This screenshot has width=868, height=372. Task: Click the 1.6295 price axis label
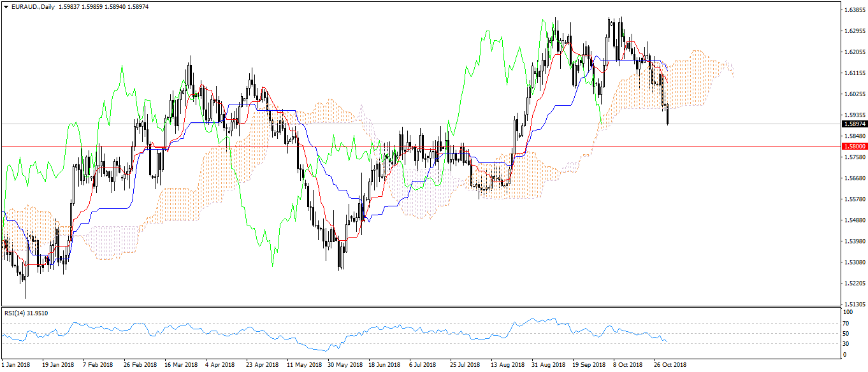pos(854,31)
